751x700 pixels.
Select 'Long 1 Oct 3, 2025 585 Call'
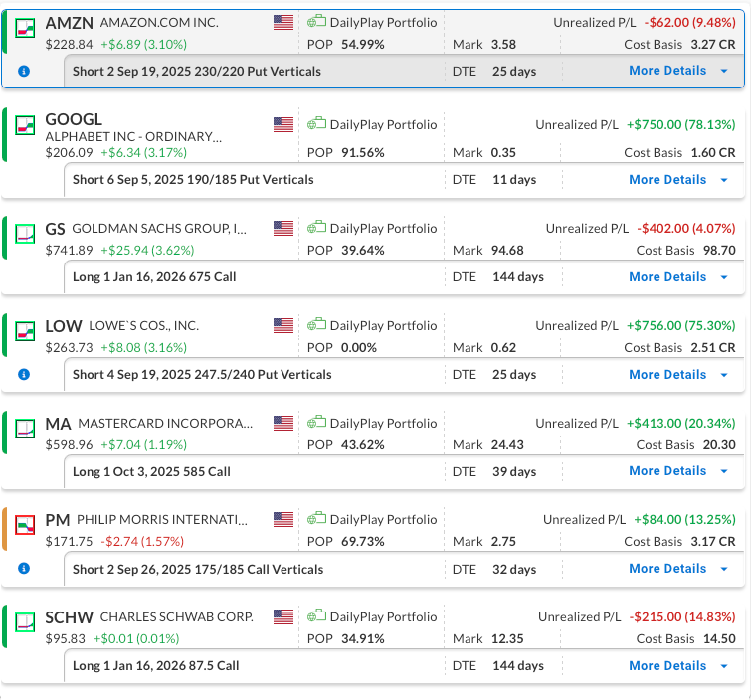[x=151, y=472]
